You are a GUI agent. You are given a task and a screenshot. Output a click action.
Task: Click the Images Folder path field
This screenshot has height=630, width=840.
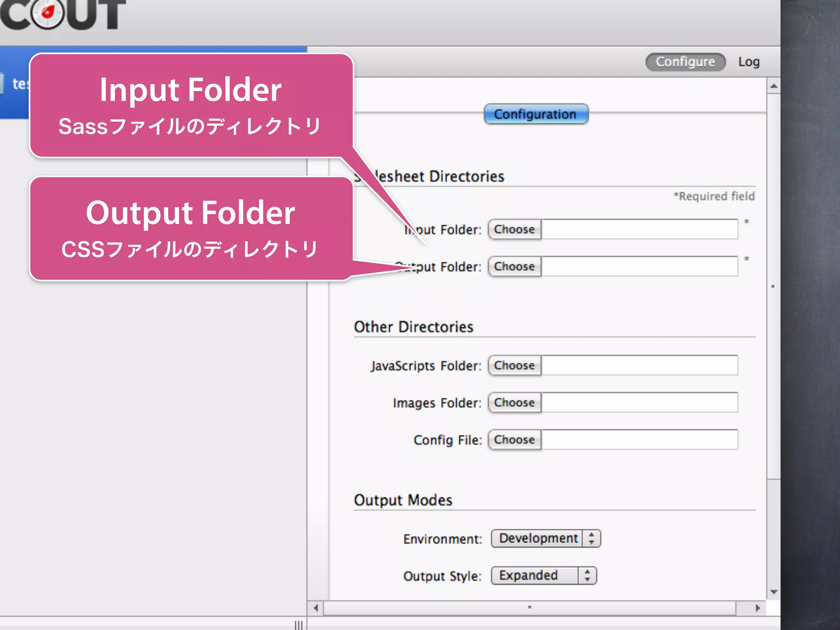click(639, 402)
